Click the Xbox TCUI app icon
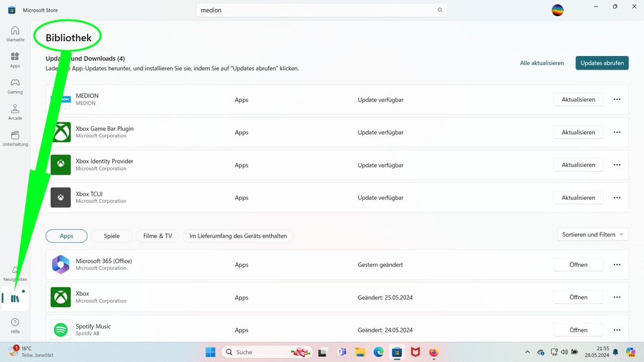The height and width of the screenshot is (362, 644). pyautogui.click(x=61, y=197)
